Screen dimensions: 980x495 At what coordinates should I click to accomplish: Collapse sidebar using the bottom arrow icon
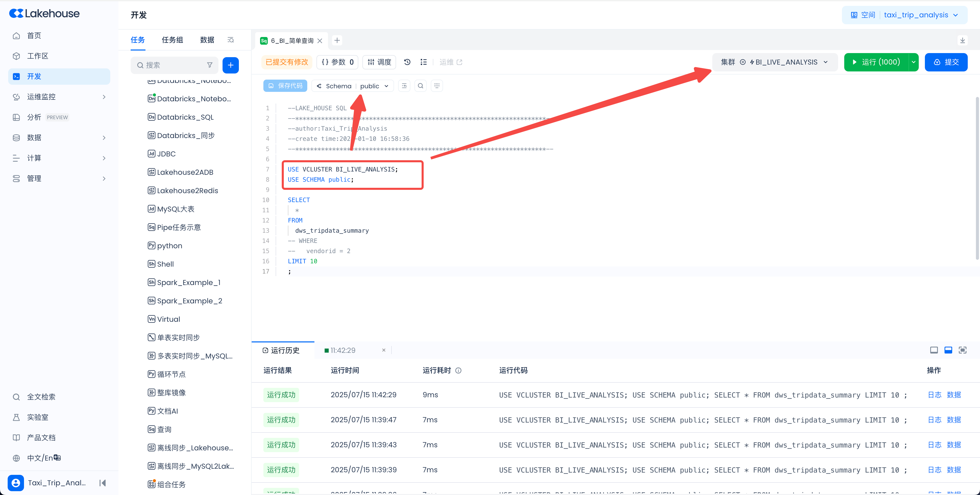102,483
